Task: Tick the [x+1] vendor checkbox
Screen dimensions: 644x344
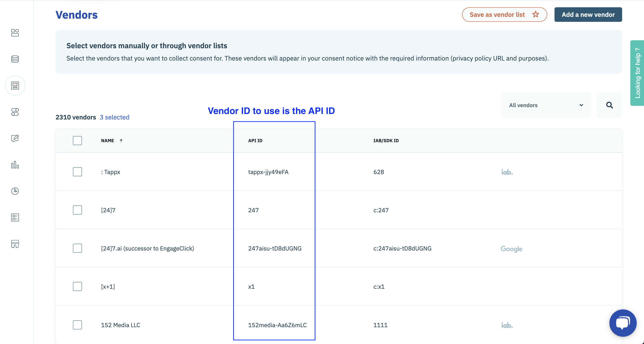Action: click(77, 286)
